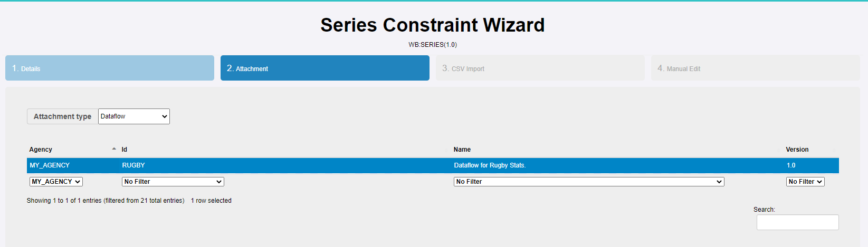Expand the Name column filter dropdown

tap(588, 182)
